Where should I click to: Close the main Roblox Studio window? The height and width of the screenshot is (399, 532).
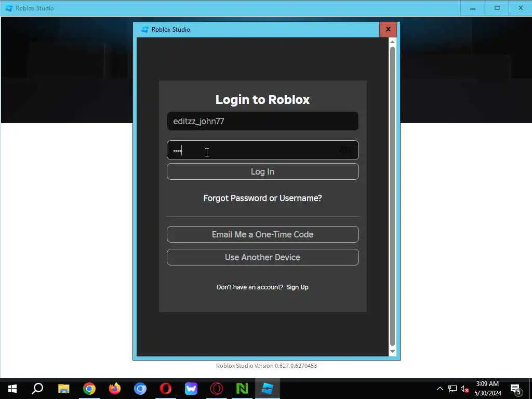(521, 8)
